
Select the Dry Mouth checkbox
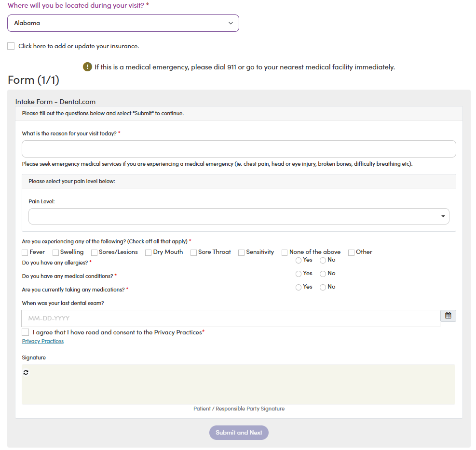(149, 252)
